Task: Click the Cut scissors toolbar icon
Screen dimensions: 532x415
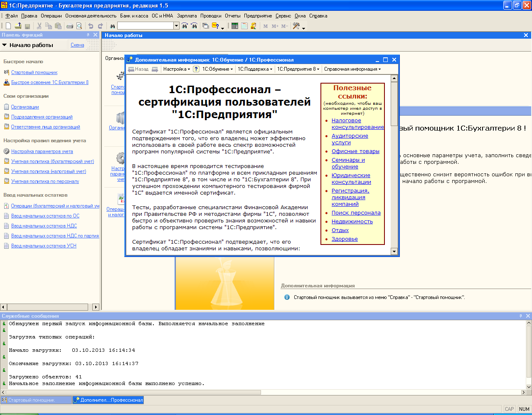Action: (39, 26)
